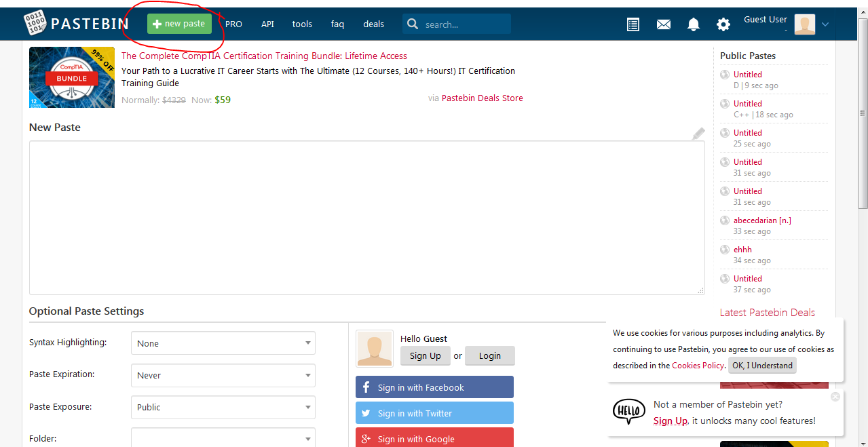
Task: Open the faq menu item
Action: coord(337,24)
